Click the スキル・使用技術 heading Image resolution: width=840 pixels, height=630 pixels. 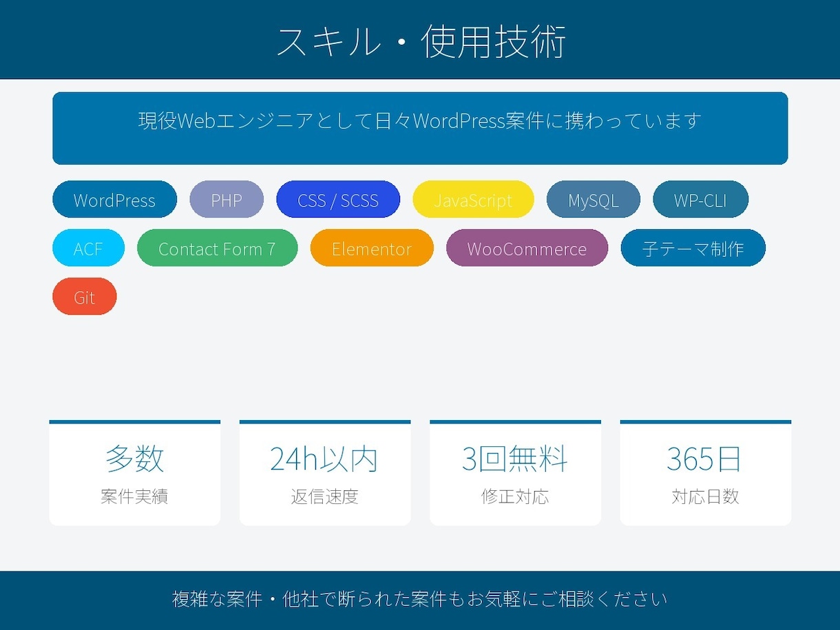coord(421,41)
